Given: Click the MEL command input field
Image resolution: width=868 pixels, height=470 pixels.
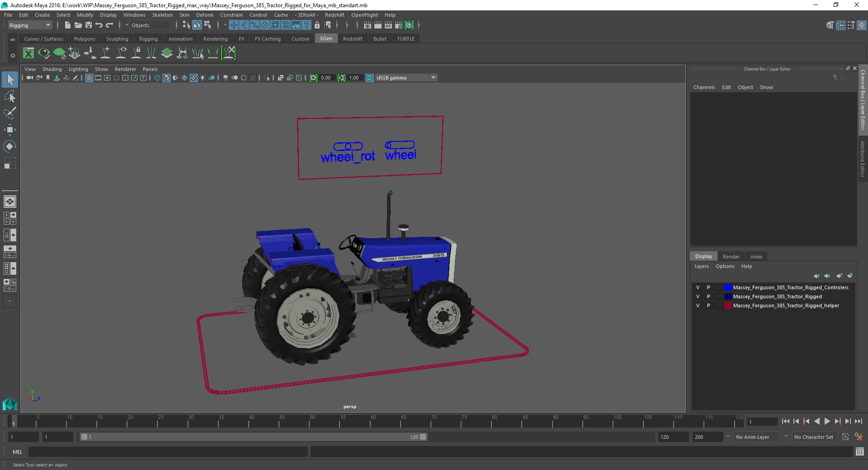Looking at the screenshot, I should pyautogui.click(x=168, y=451).
